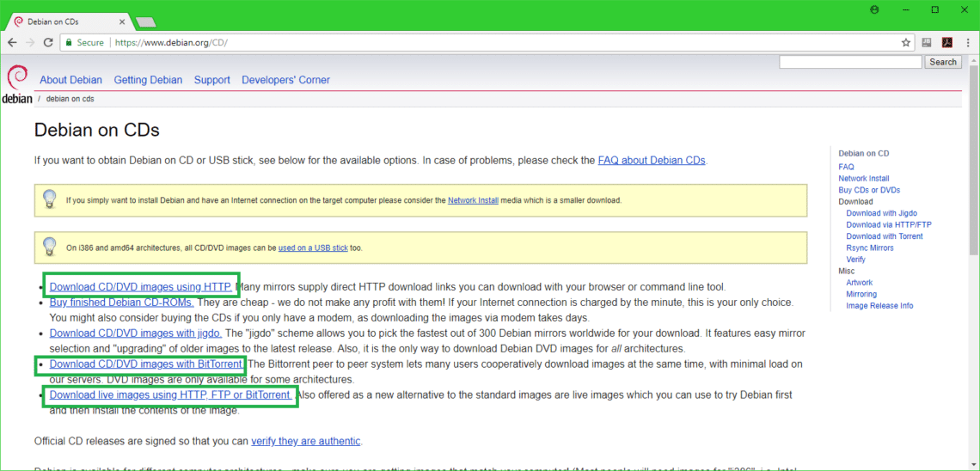The image size is (980, 471).
Task: Open Download with Jigdo in the sidebar
Action: (x=881, y=213)
